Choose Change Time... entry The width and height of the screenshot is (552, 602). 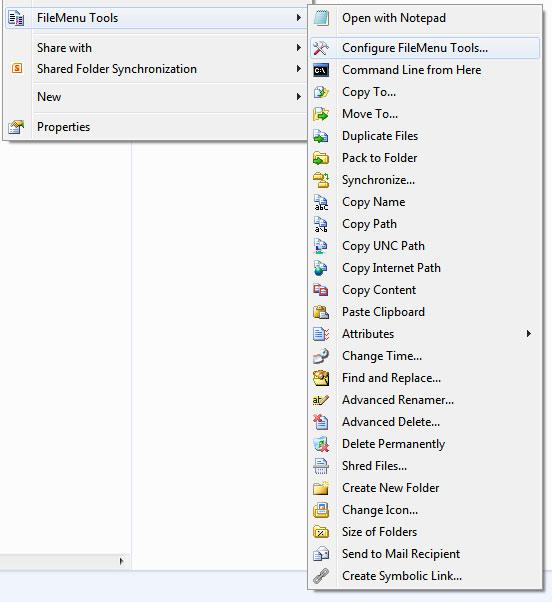click(425, 356)
